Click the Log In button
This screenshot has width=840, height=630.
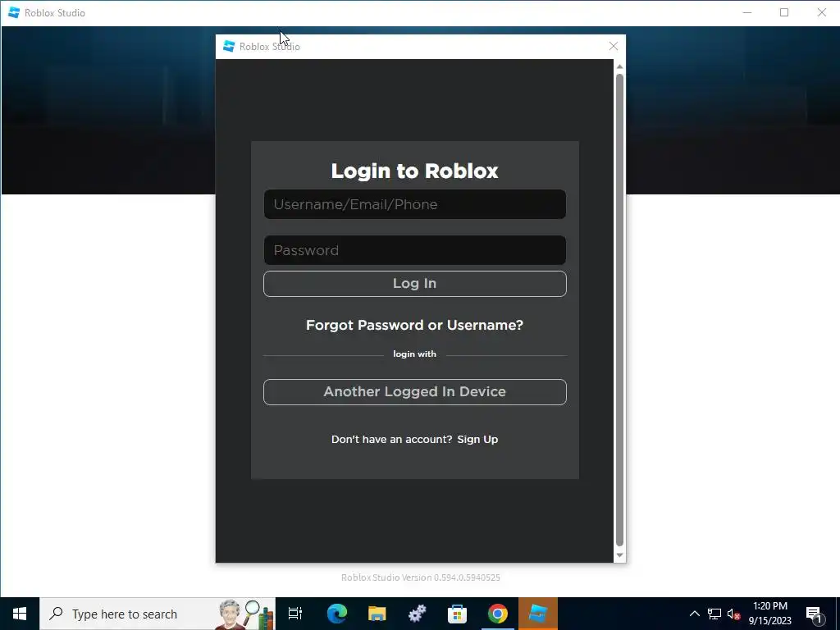[x=414, y=283]
